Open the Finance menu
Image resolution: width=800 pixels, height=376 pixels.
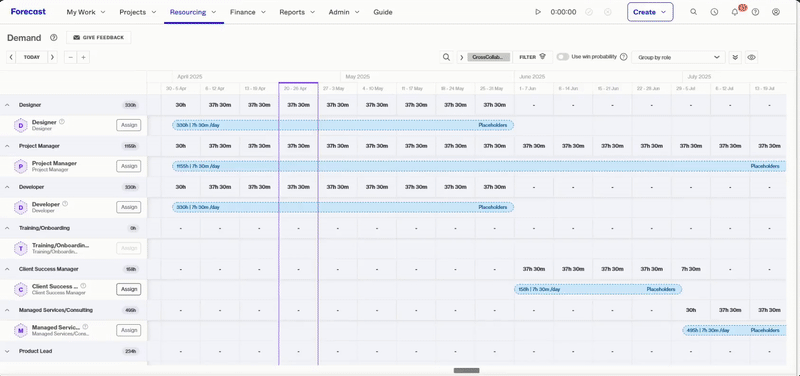tap(248, 12)
